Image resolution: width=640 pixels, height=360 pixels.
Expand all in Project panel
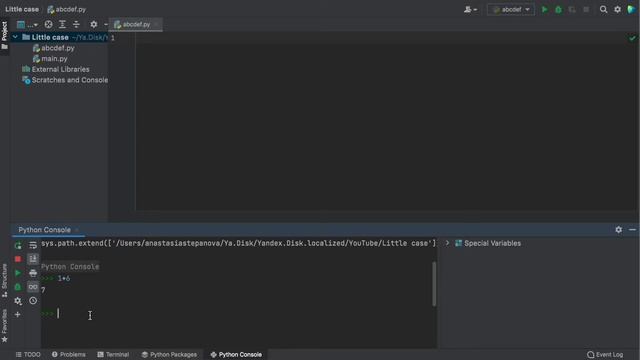coord(62,24)
